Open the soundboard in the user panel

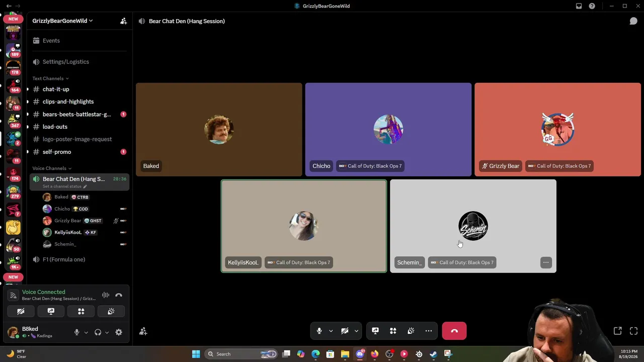(111, 312)
